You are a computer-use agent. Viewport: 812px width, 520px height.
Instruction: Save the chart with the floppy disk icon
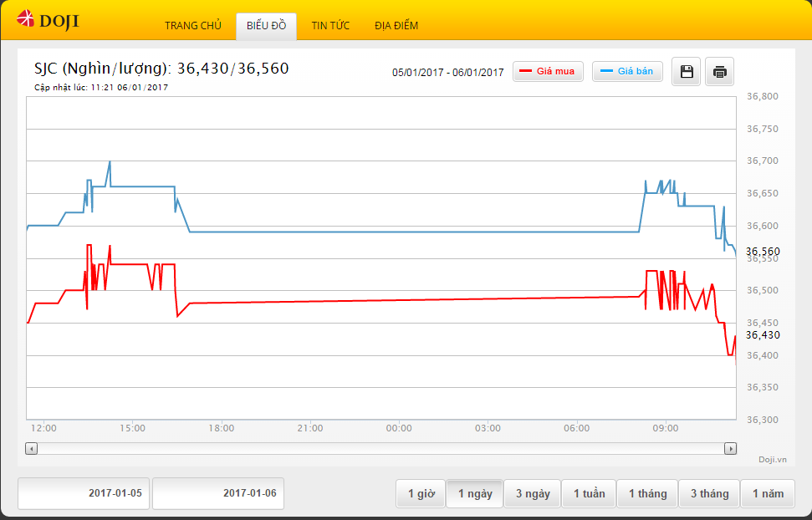tap(687, 71)
